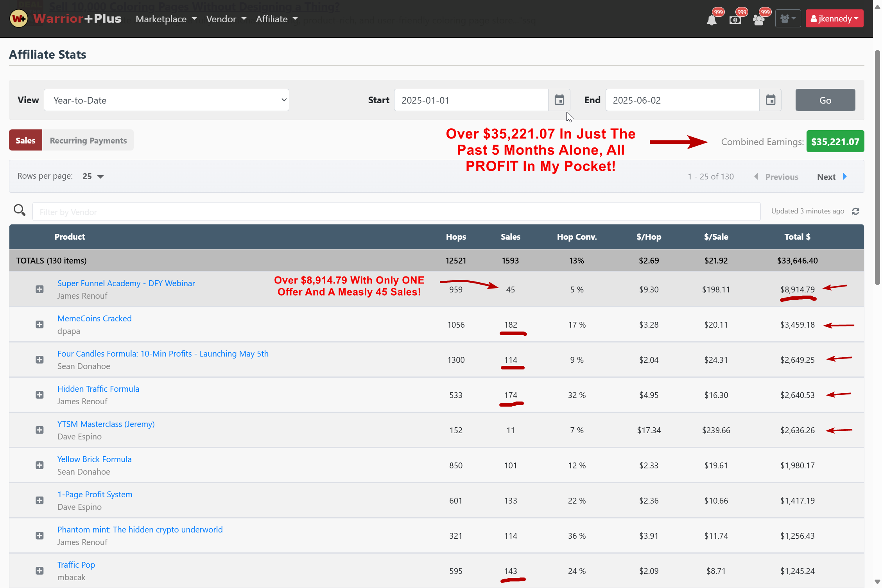The width and height of the screenshot is (882, 588).
Task: Go to the Next page
Action: click(832, 177)
